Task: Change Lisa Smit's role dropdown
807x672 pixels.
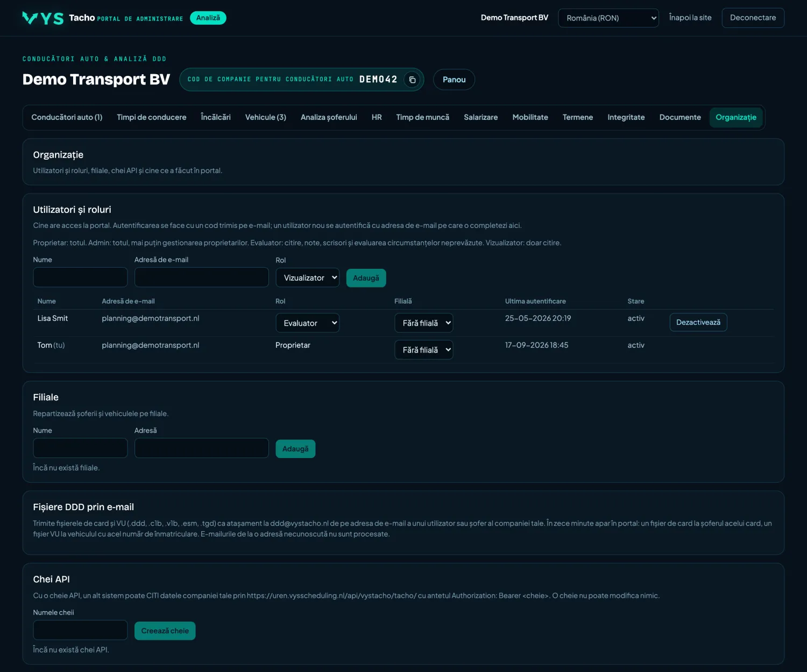Action: coord(308,323)
